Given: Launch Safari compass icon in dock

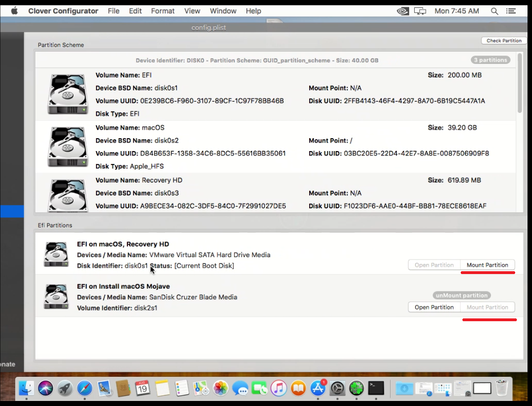Looking at the screenshot, I should click(x=85, y=388).
